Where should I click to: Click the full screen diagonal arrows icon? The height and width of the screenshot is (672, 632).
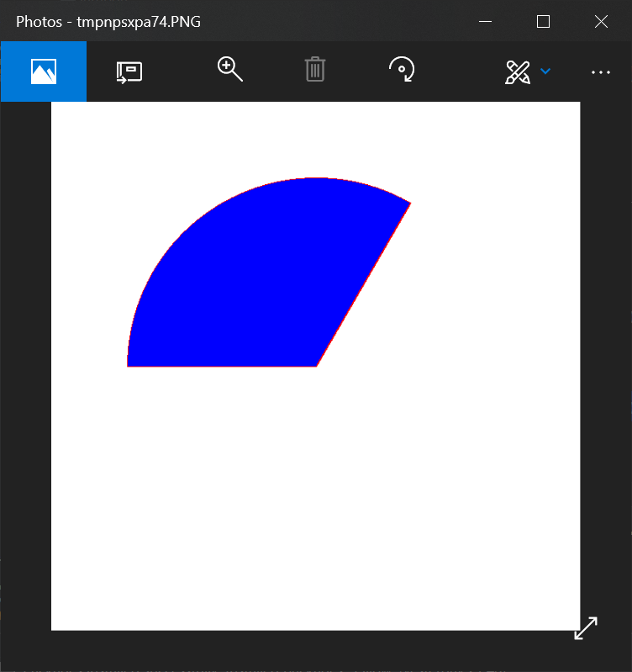coord(586,628)
